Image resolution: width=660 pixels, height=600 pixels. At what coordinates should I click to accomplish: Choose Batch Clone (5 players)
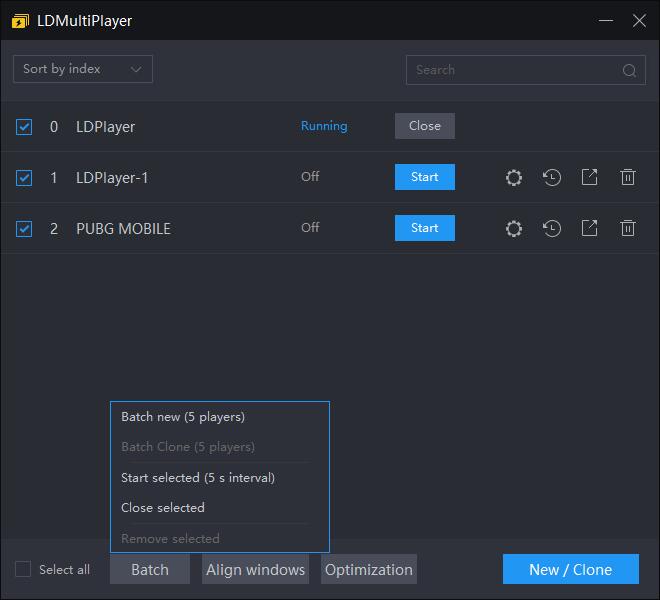tap(188, 447)
